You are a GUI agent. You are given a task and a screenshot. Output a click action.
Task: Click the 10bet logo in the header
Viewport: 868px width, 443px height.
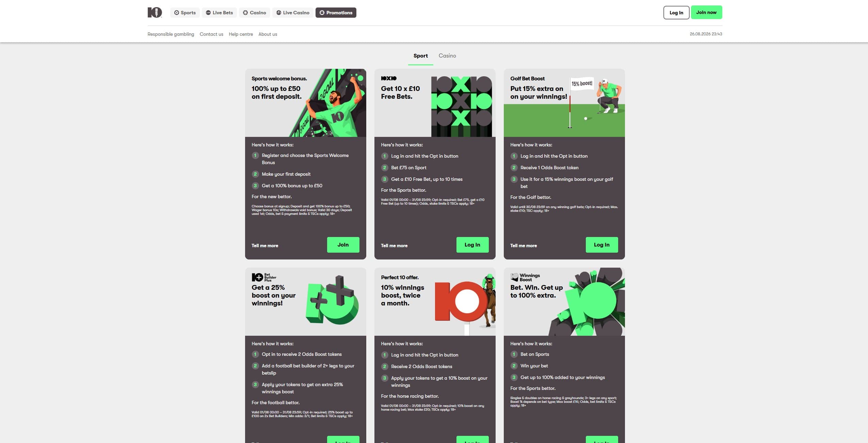[155, 12]
